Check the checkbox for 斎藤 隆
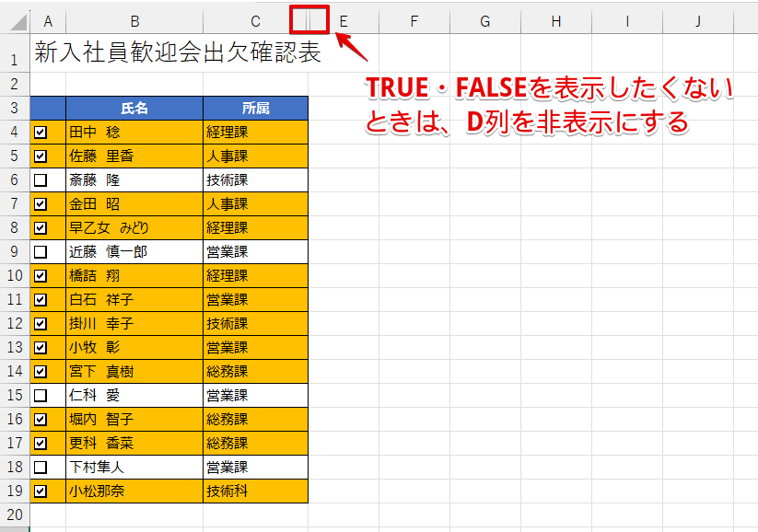This screenshot has height=532, width=758. click(x=41, y=180)
